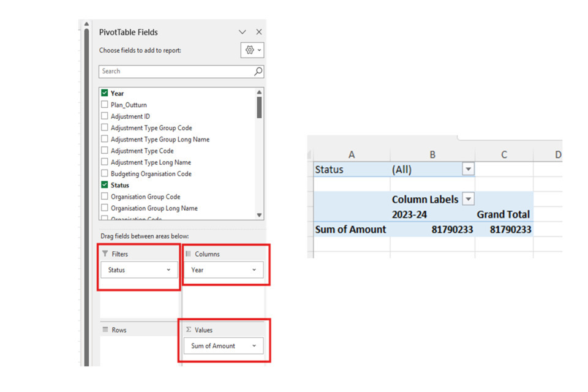Close the PivotTable Fields pane
Screen dimensions: 588x392
click(x=258, y=32)
